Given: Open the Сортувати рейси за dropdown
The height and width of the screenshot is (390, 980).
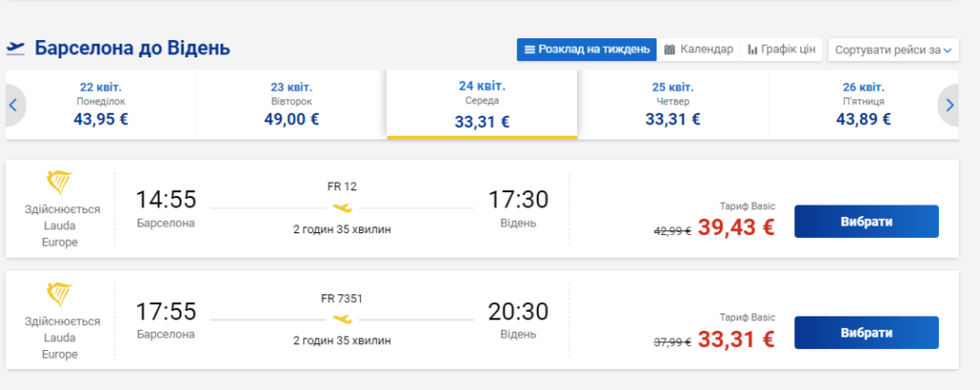Looking at the screenshot, I should (893, 50).
